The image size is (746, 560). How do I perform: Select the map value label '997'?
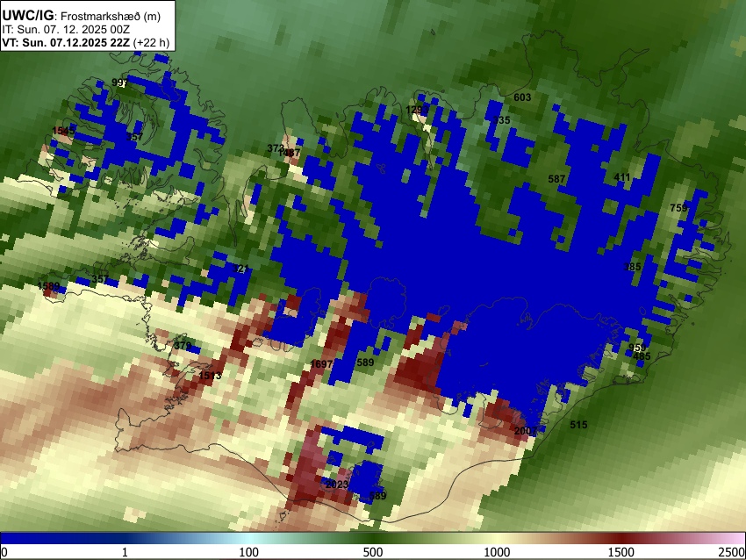pos(120,83)
